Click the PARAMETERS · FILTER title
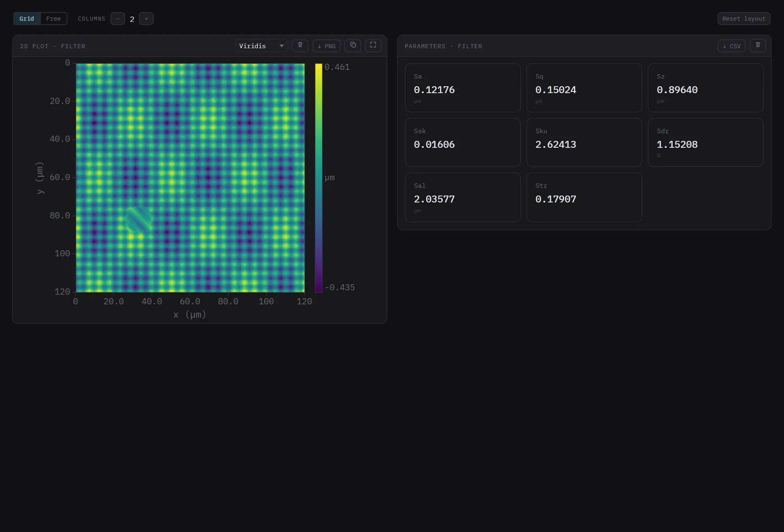784x532 pixels. [x=444, y=46]
